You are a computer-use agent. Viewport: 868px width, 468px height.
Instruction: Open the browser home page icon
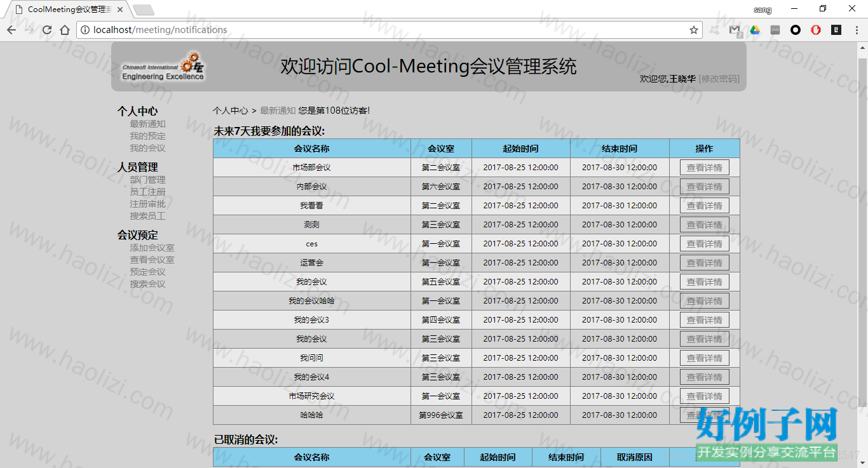[x=65, y=30]
